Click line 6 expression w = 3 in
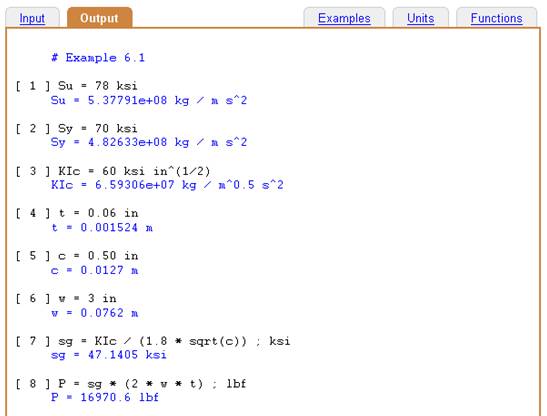 pyautogui.click(x=87, y=298)
